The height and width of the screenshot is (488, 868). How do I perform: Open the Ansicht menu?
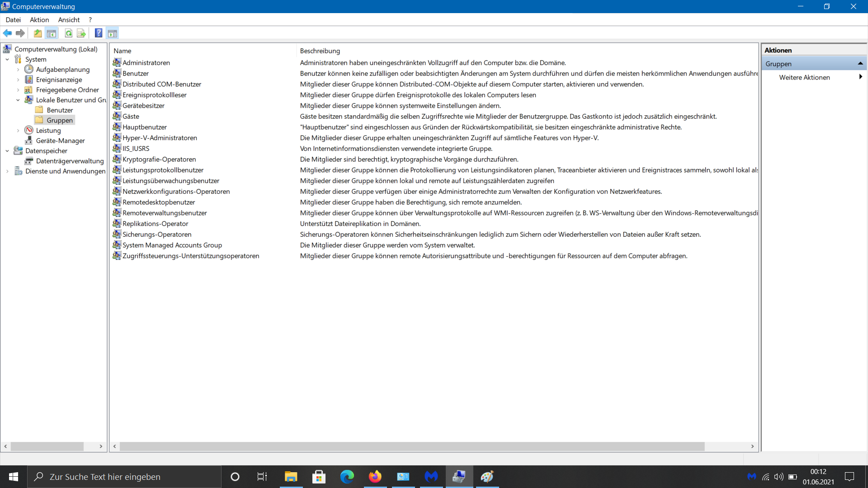click(69, 20)
